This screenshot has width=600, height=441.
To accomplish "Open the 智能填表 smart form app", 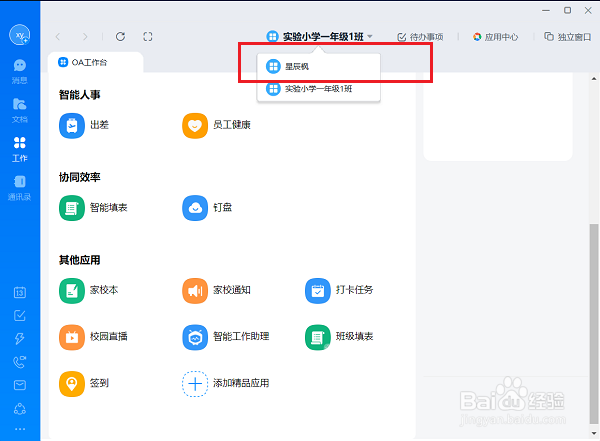I will coord(93,208).
